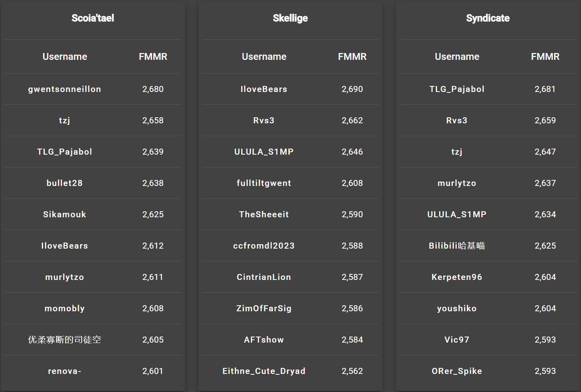Click the Scoia'tael table heading

click(x=93, y=18)
